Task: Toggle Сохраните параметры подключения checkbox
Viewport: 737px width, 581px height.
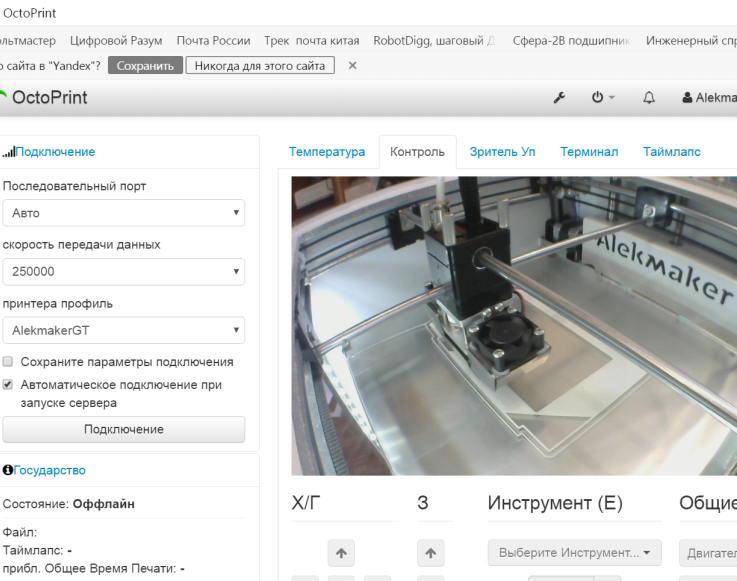Action: [x=8, y=361]
